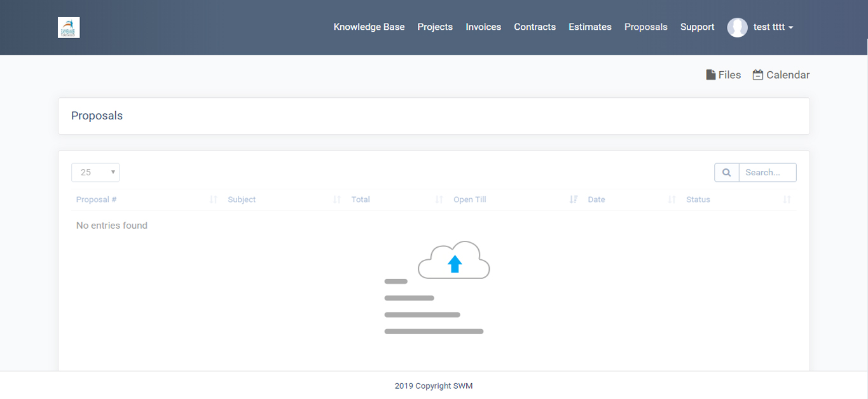Click the cloud upload illustration
This screenshot has width=868, height=399.
(453, 261)
